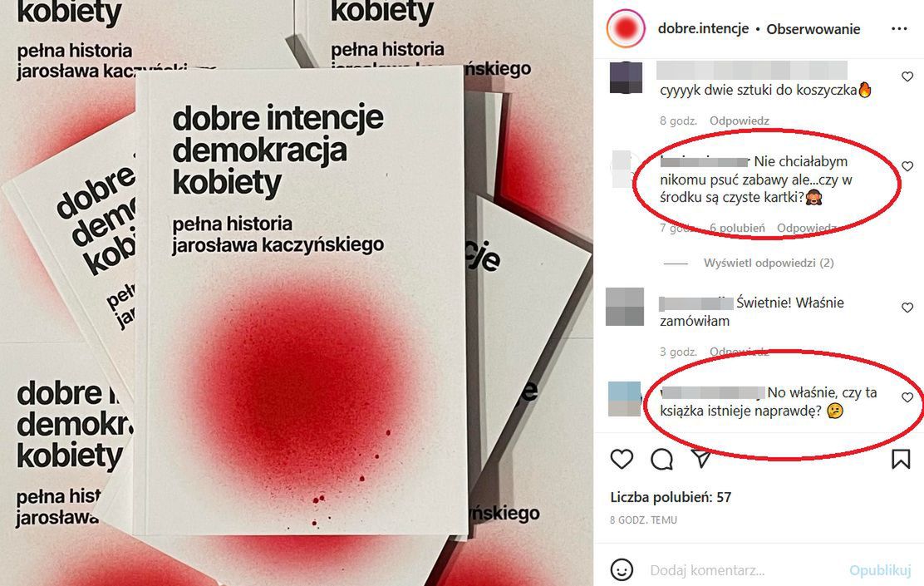Open the dobre.intencje profile avatar
Viewport: 924px width, 586px height.
626,28
